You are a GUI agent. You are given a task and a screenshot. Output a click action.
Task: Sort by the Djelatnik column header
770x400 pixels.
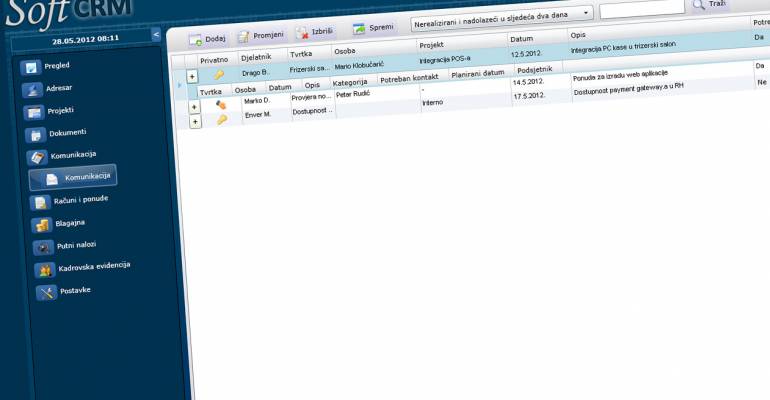tap(256, 57)
